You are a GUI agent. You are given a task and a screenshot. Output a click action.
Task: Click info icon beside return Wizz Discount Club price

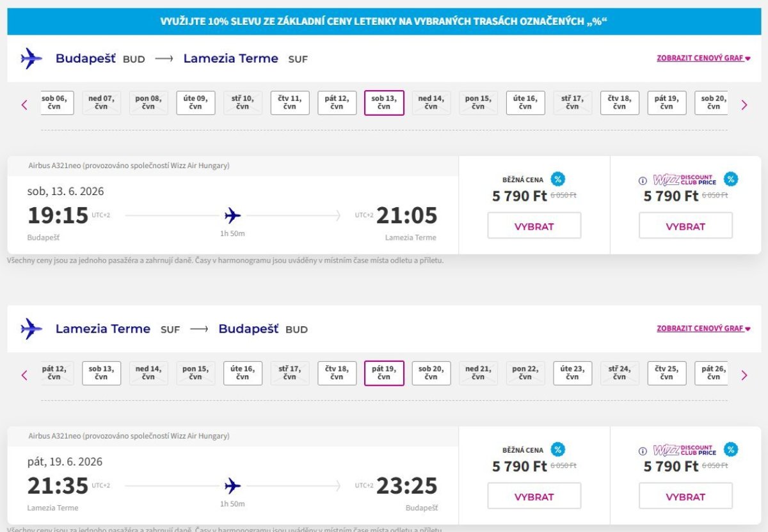pyautogui.click(x=643, y=451)
